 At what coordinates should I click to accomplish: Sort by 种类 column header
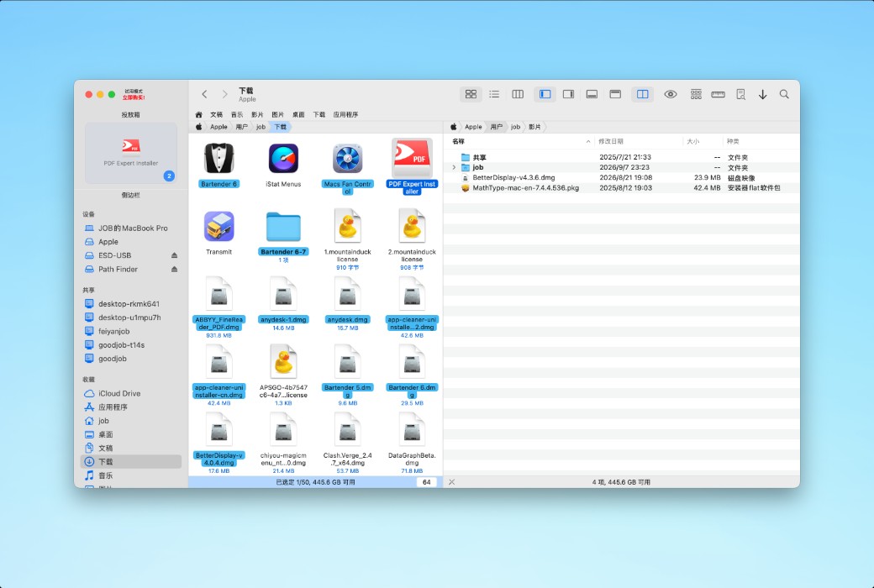733,142
